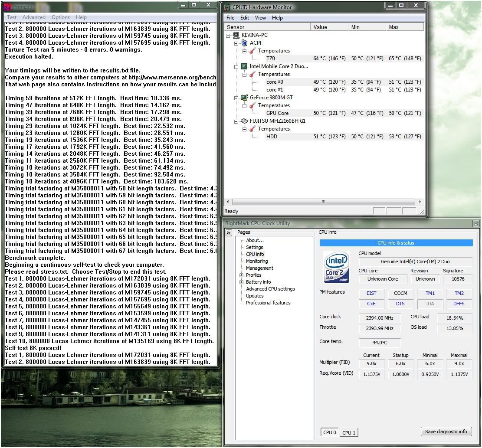Click the Max column header
482x448 pixels.
click(x=404, y=27)
